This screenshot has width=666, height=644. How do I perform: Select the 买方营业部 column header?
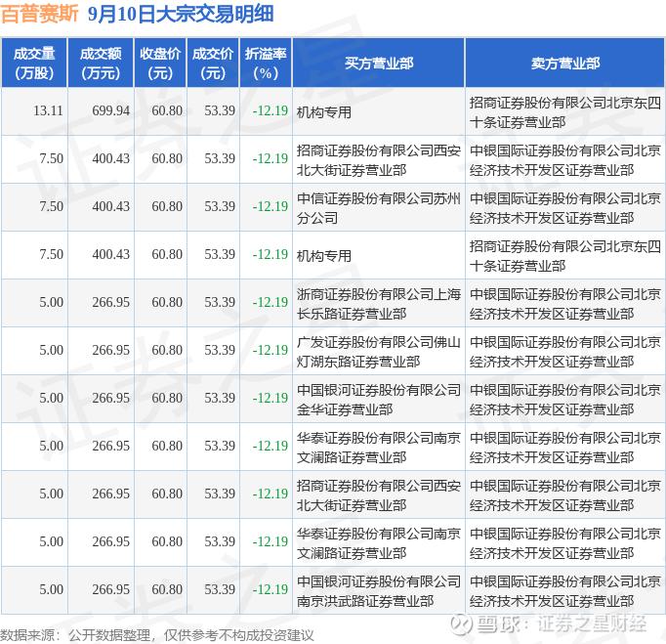coord(379,63)
